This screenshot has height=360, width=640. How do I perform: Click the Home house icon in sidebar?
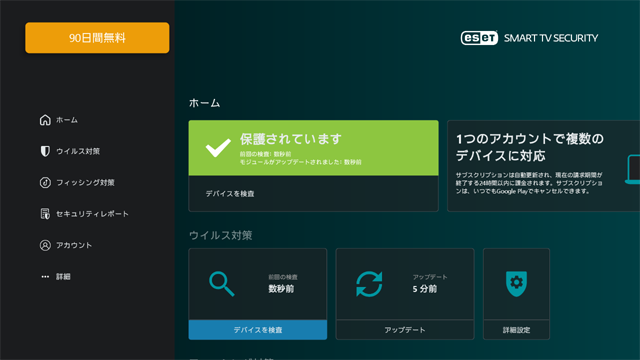coord(45,120)
